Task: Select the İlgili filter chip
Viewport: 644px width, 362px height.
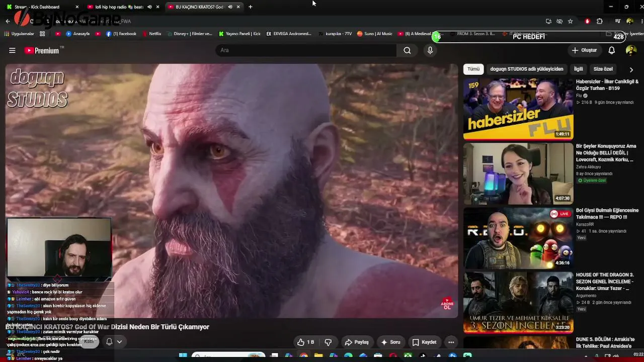Action: [x=579, y=69]
